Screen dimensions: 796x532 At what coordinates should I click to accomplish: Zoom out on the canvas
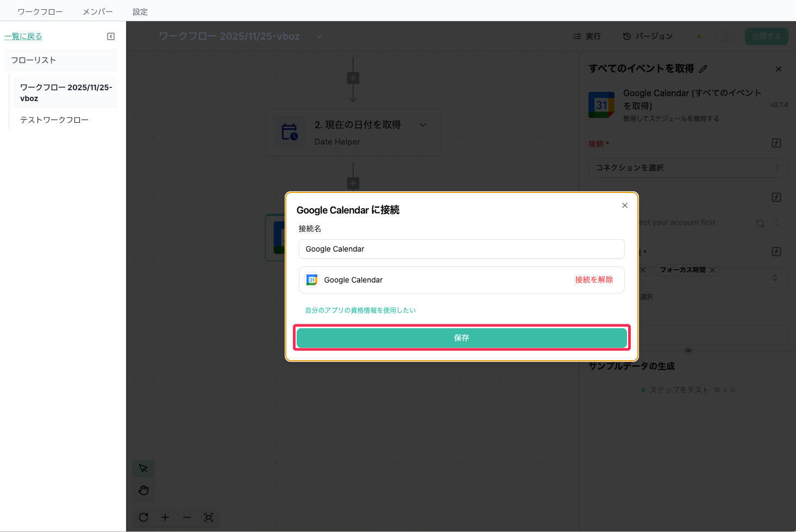click(x=187, y=517)
